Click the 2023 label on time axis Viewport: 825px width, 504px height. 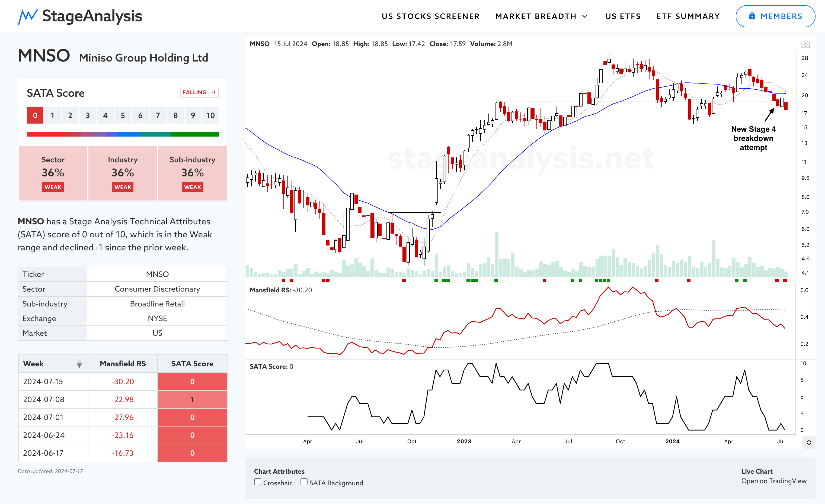(x=464, y=441)
